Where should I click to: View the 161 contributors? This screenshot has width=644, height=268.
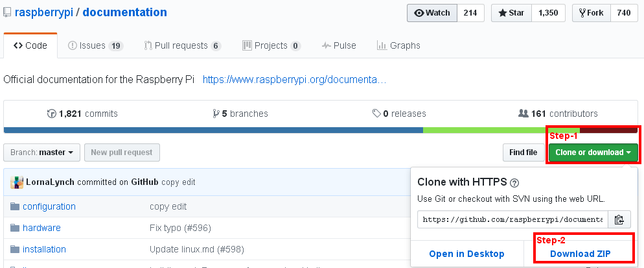click(558, 114)
